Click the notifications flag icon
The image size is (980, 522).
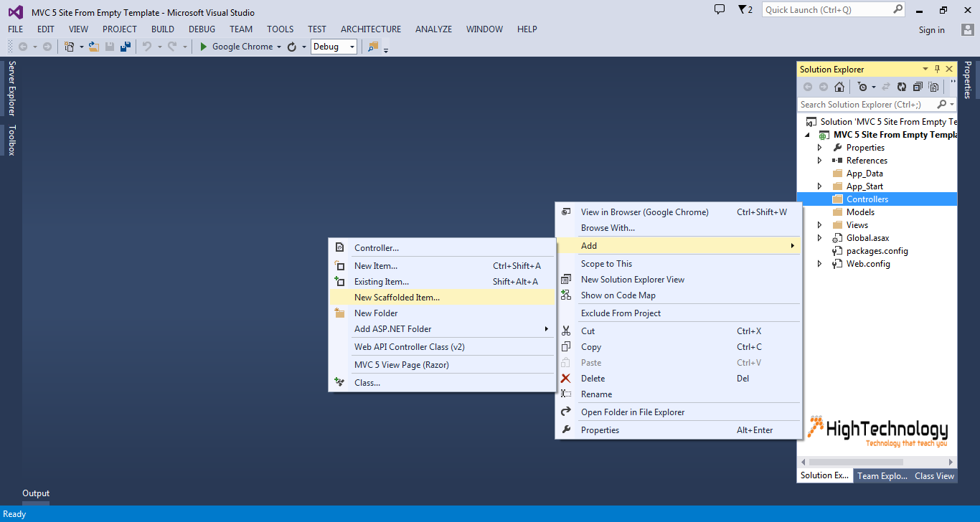(x=742, y=10)
